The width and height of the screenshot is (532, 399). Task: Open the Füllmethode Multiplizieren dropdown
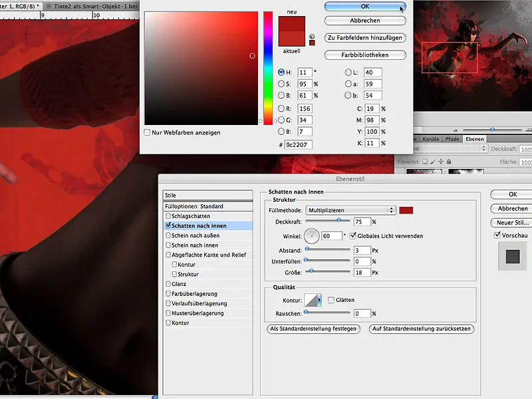coord(350,210)
